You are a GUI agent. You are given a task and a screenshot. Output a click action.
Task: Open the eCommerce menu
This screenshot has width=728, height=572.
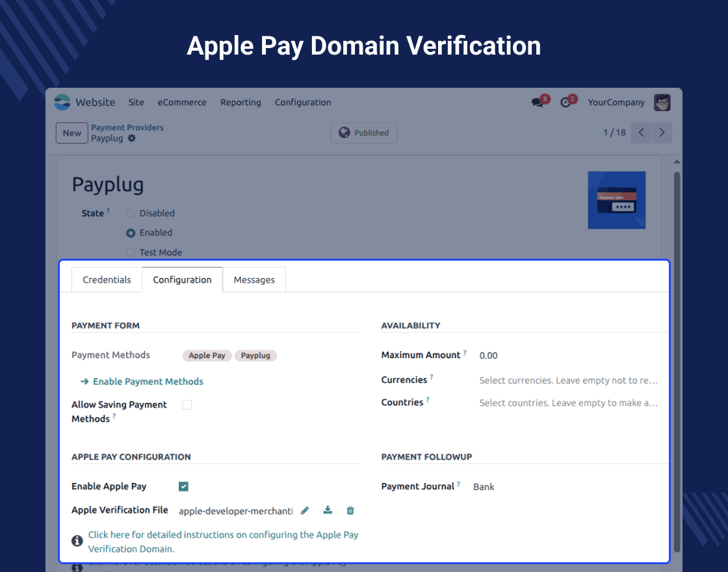click(182, 102)
